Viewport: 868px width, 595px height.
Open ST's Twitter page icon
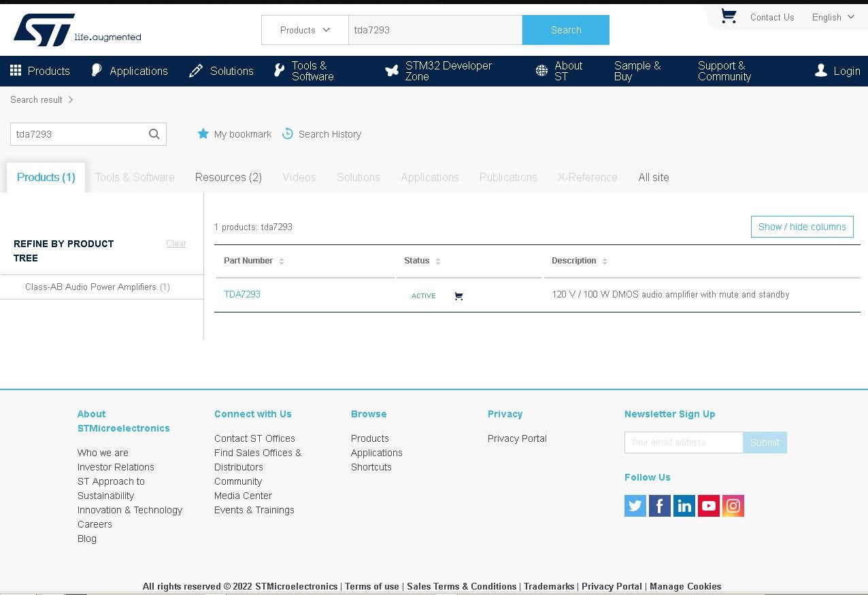635,506
